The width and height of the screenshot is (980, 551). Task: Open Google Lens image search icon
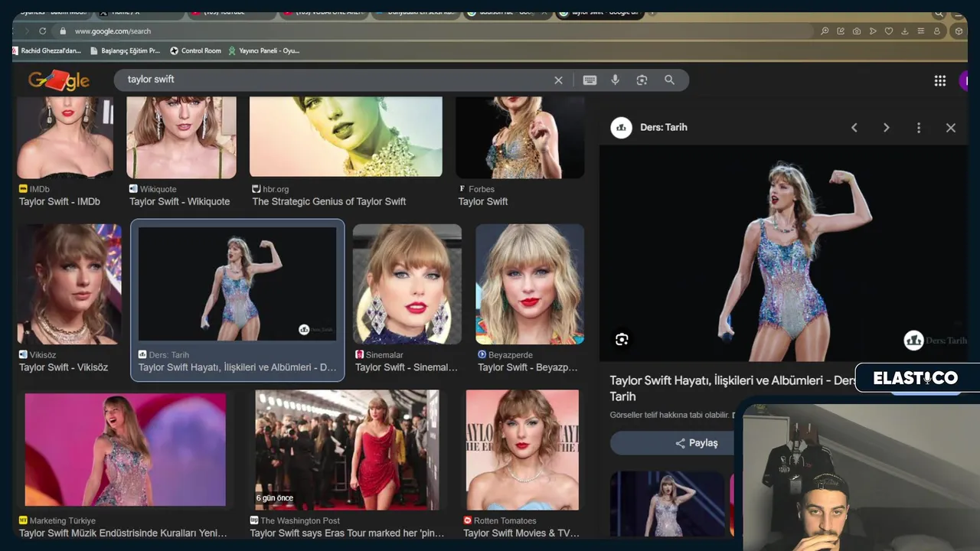642,80
